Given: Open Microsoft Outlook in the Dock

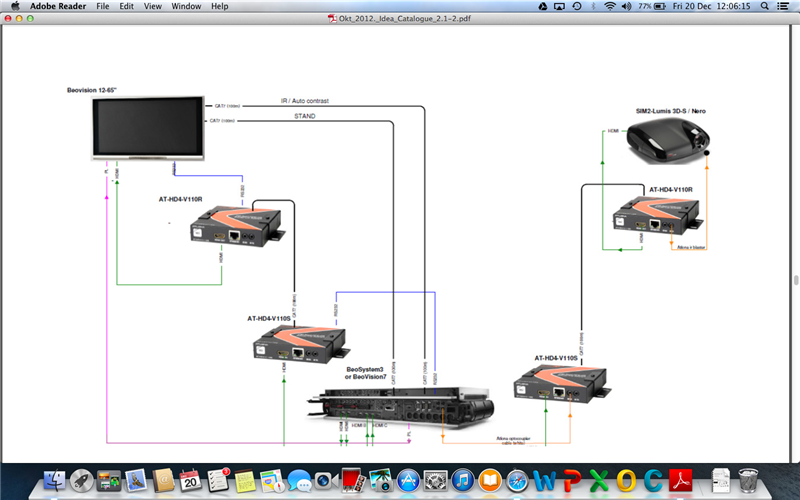Looking at the screenshot, I should pos(626,481).
